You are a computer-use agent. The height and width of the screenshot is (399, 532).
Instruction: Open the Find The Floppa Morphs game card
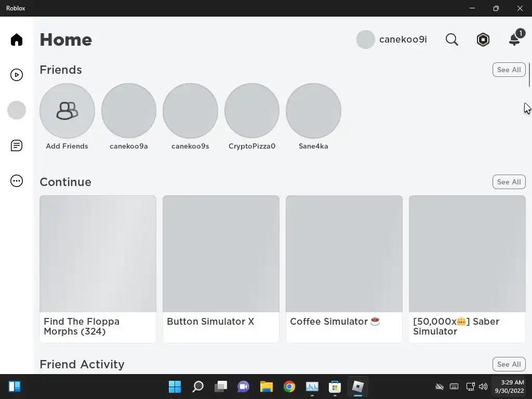98,269
